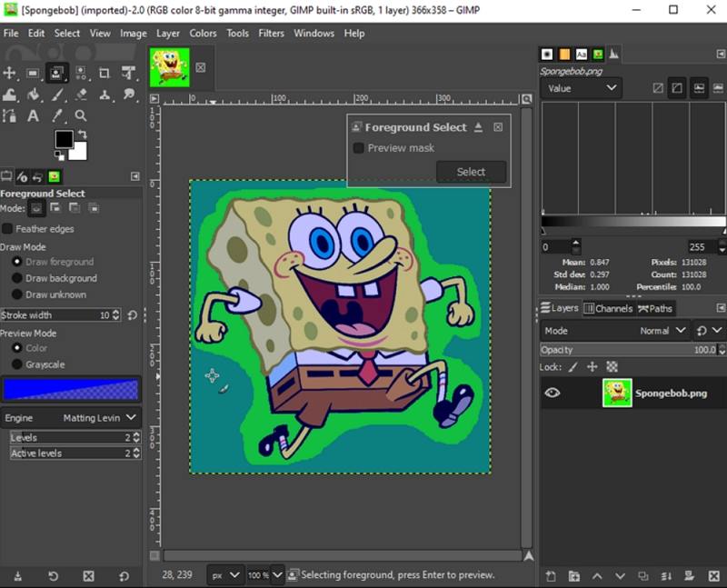
Task: Select the Zoom tool
Action: pos(80,116)
